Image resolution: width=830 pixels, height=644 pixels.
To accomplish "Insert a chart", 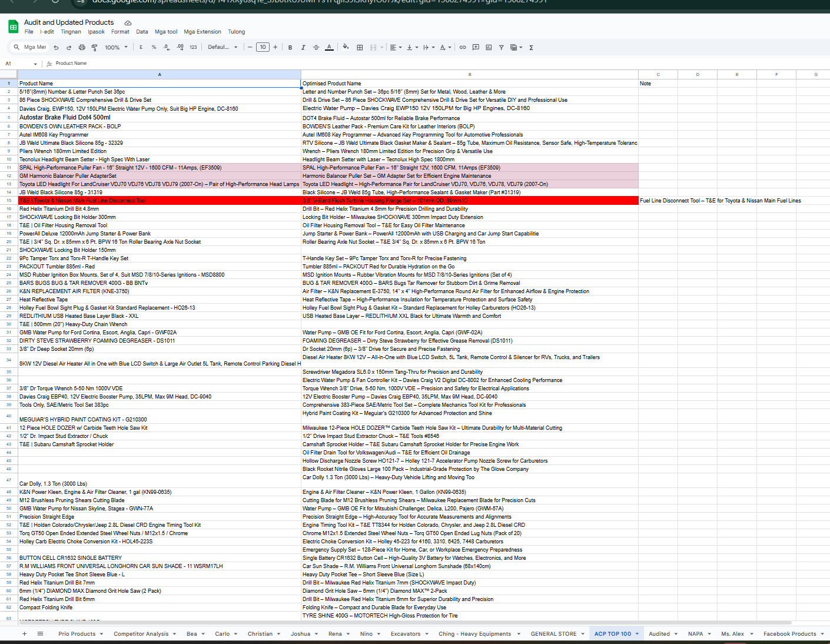I will (489, 47).
